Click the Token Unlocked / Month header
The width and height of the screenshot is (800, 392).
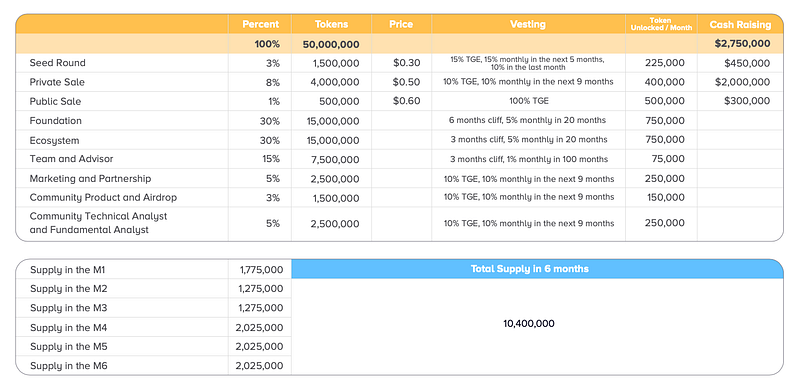661,24
